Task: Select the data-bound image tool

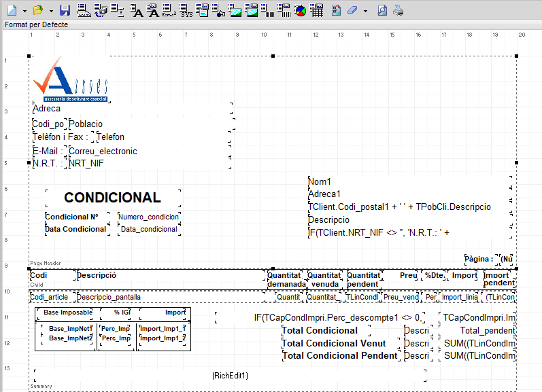Action: click(252, 10)
